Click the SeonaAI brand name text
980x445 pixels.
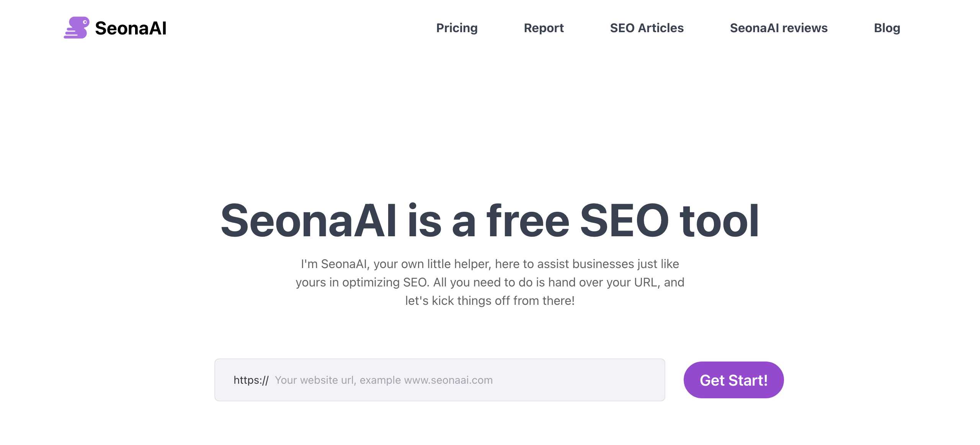pos(131,28)
